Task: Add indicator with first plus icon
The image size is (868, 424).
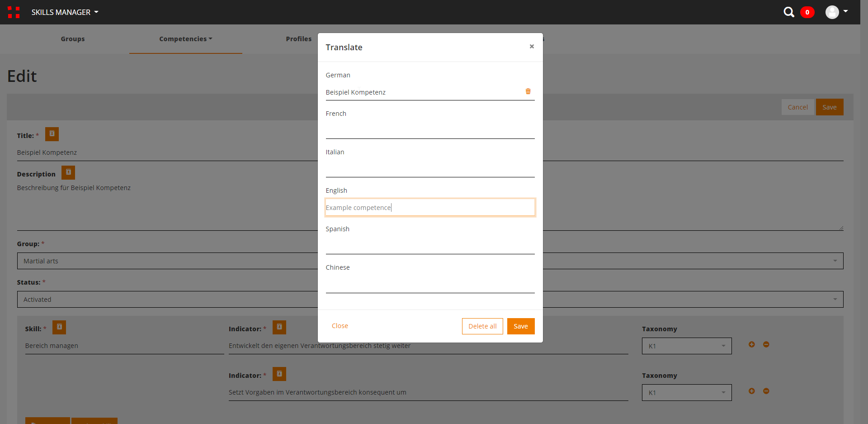Action: [751, 344]
